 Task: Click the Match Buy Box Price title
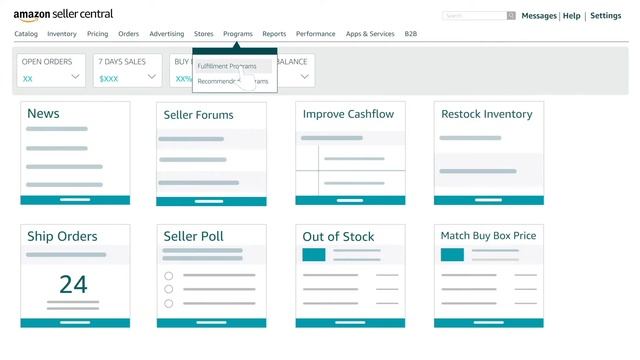pos(488,236)
